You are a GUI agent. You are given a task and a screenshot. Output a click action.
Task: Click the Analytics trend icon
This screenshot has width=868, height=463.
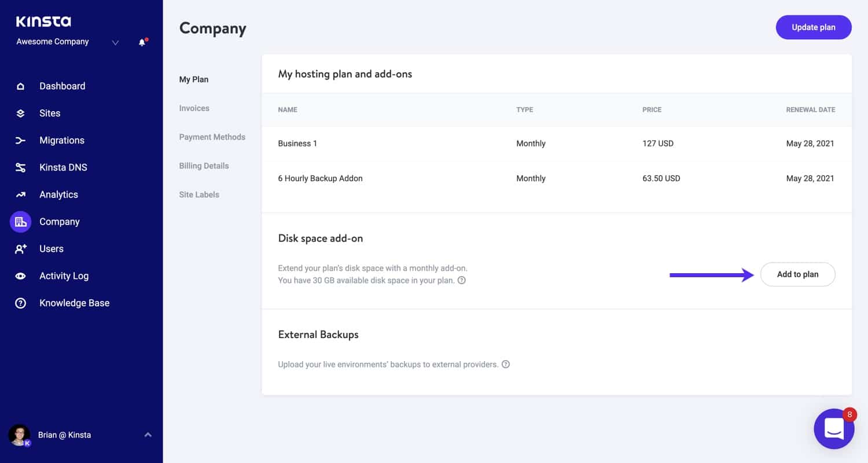(20, 195)
